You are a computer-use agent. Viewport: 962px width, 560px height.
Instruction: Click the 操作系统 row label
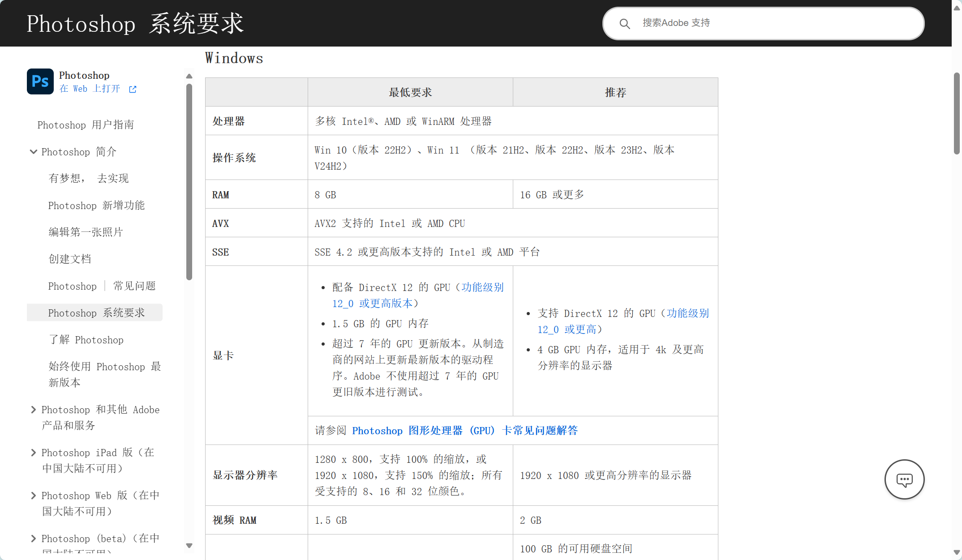[234, 158]
